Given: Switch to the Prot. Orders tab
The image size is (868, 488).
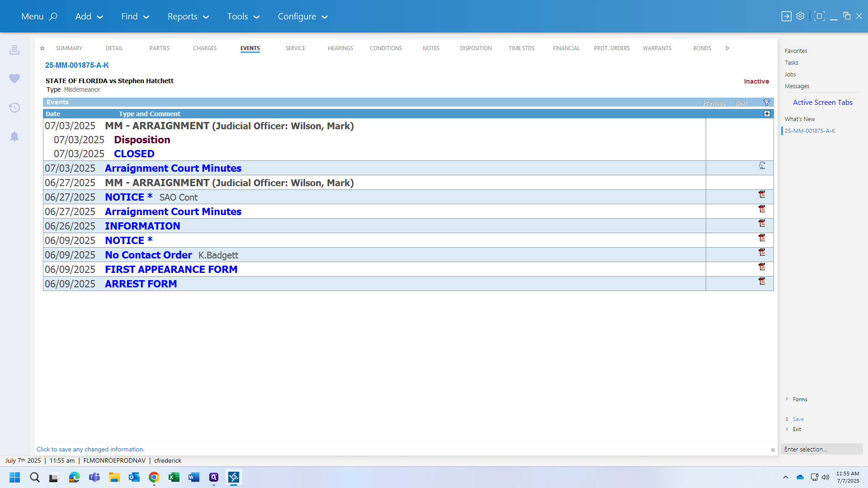Looking at the screenshot, I should pos(612,48).
